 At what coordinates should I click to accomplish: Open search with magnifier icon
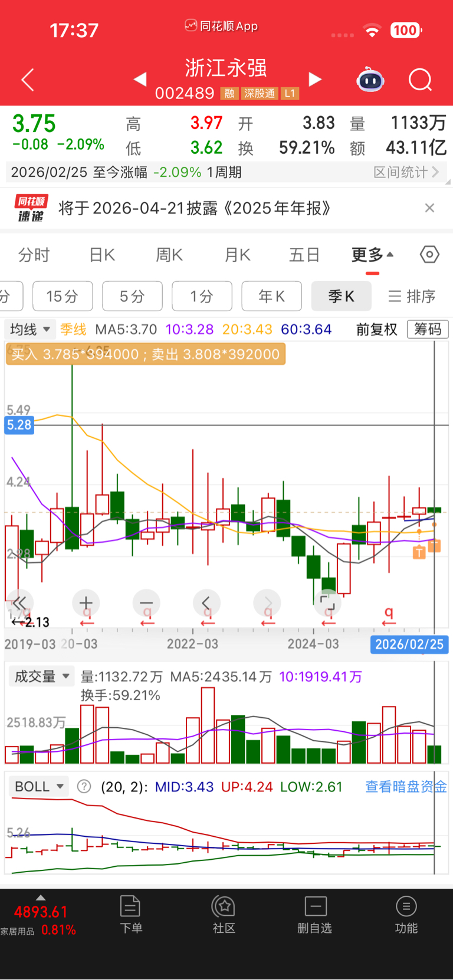pyautogui.click(x=421, y=80)
